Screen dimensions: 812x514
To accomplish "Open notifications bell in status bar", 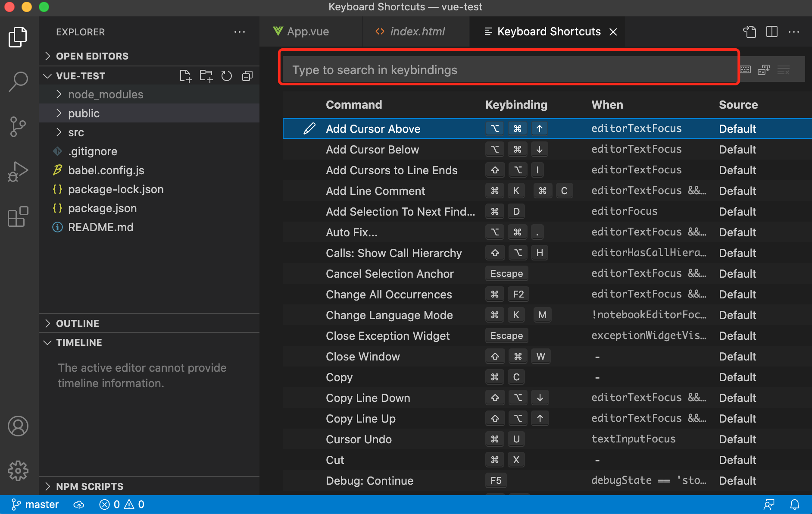I will (795, 505).
